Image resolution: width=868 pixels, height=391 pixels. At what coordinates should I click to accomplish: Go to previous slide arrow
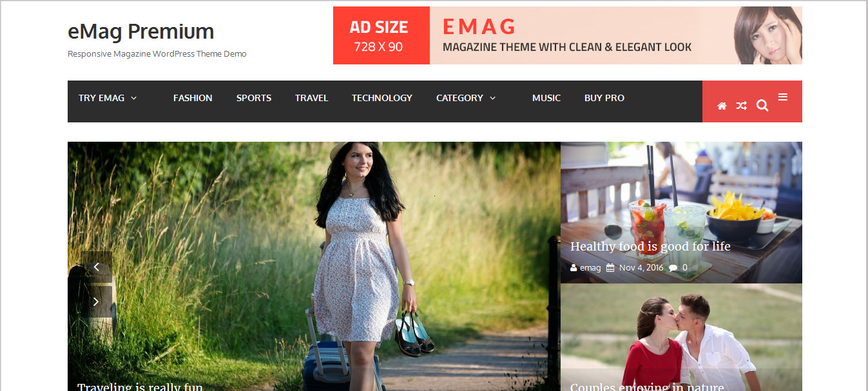(x=97, y=267)
